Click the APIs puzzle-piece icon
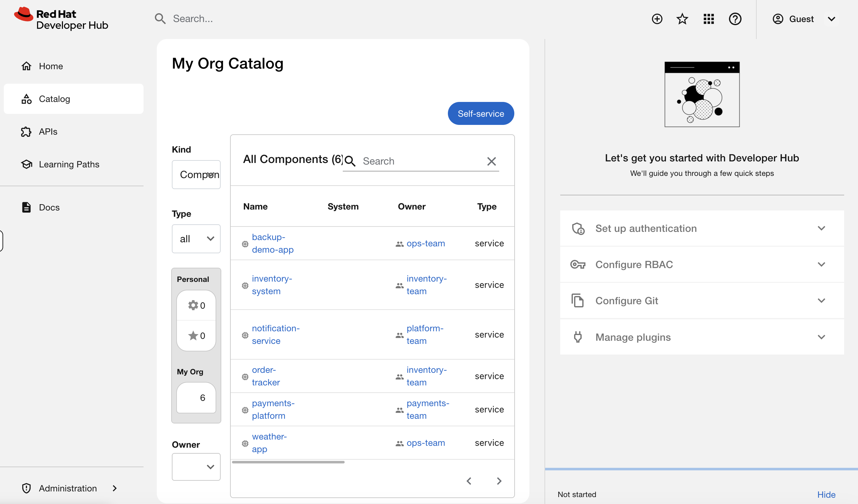This screenshot has height=504, width=858. [26, 132]
